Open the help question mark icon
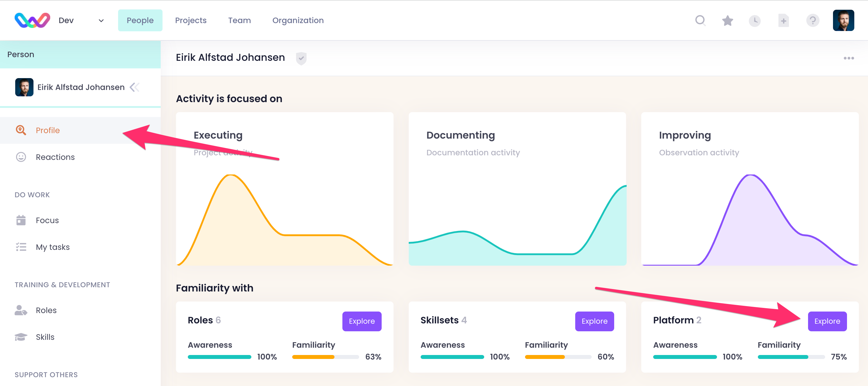This screenshot has height=386, width=868. point(812,21)
